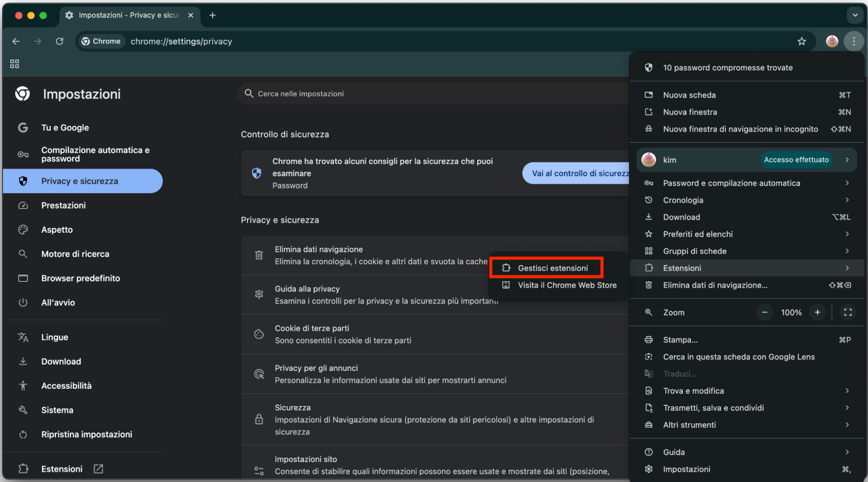The height and width of the screenshot is (482, 868).
Task: Choose Nuova finestra from the menu
Action: point(746,112)
